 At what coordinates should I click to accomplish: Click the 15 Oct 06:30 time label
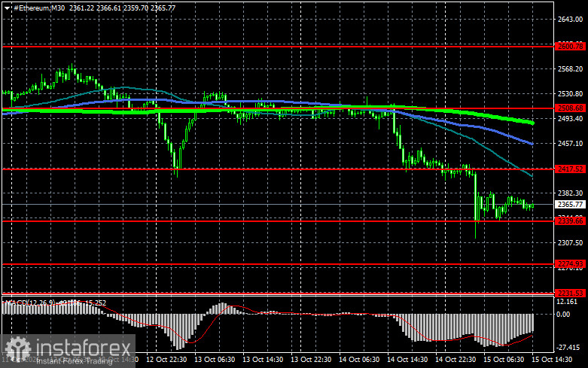[x=504, y=360]
